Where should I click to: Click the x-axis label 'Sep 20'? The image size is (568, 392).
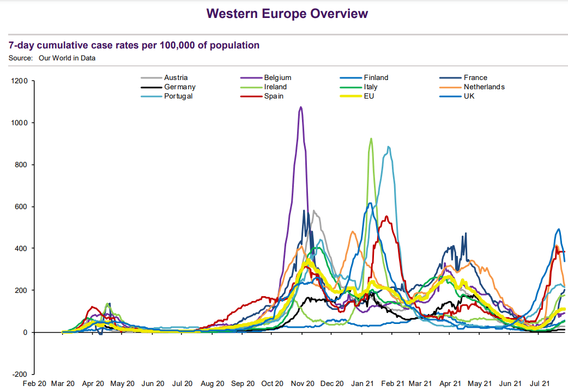(243, 384)
